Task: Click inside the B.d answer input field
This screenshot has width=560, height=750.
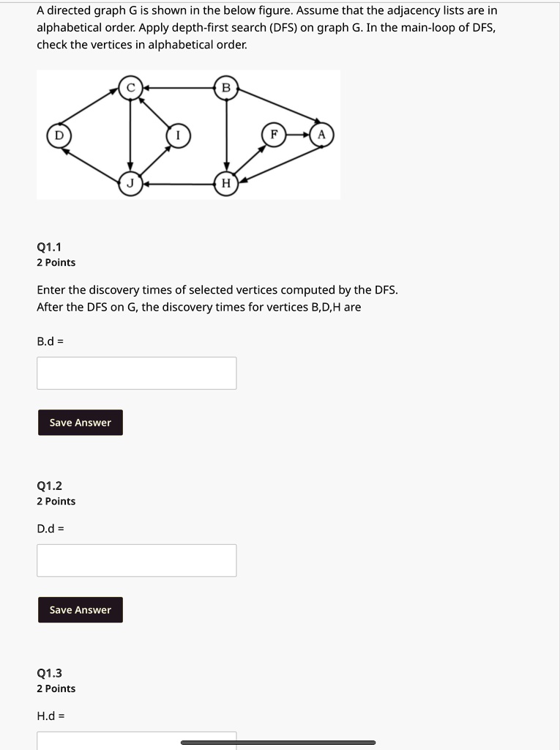Action: tap(137, 373)
